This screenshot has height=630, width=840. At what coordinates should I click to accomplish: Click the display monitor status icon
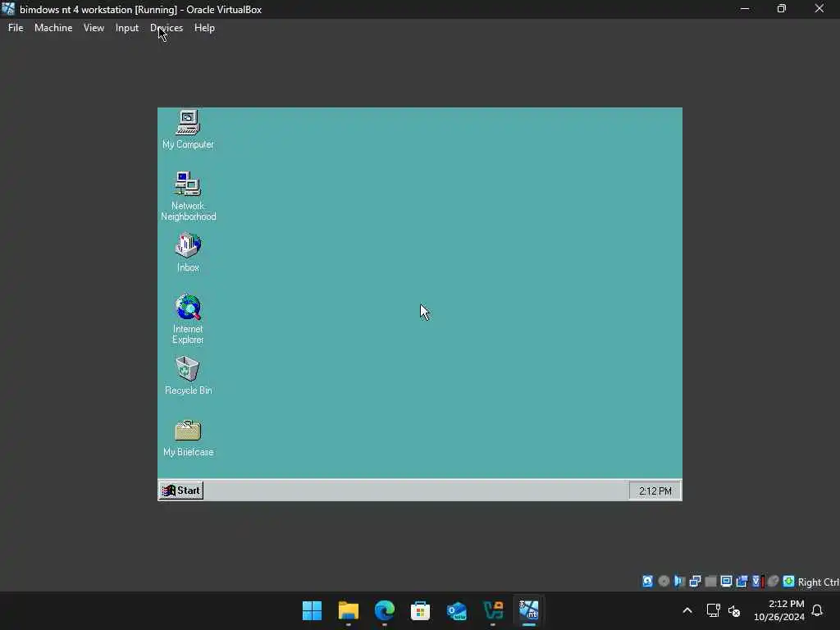(x=727, y=582)
